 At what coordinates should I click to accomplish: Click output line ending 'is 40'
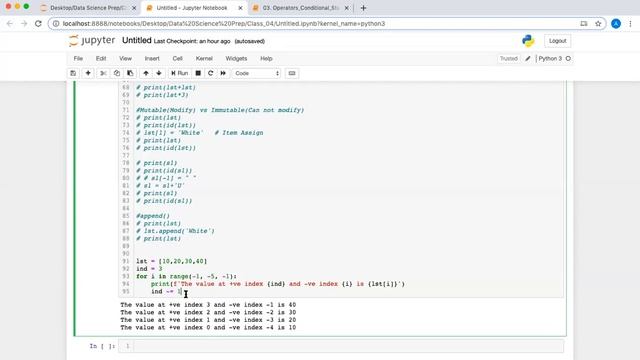208,305
